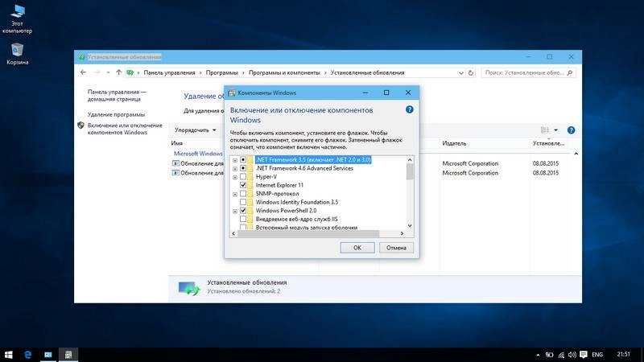
Task: Sort by 'Установлено' column header
Action: pos(548,143)
